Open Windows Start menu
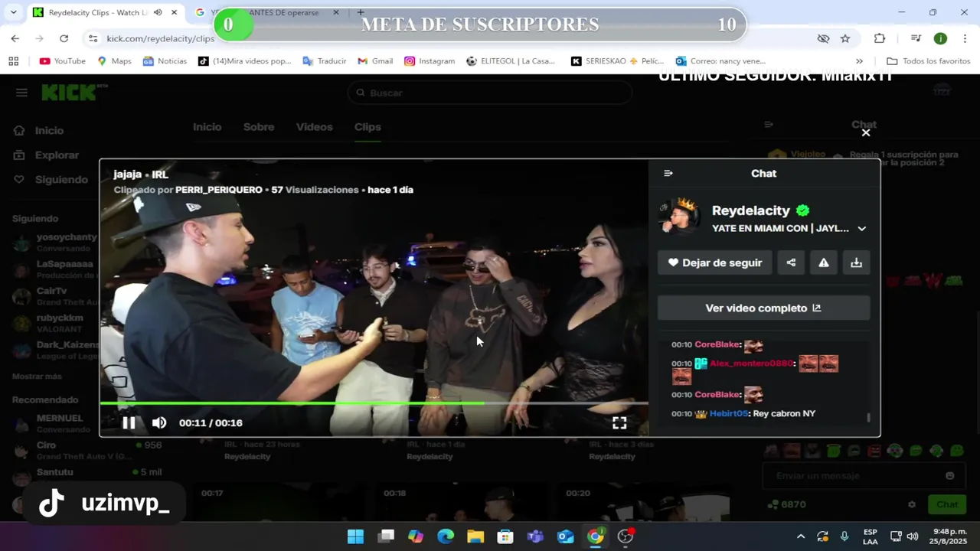 (x=355, y=536)
